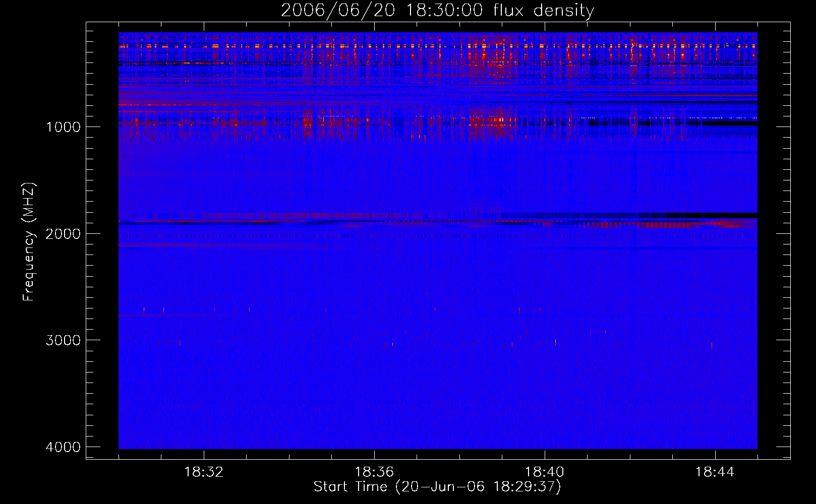This screenshot has width=816, height=504.
Task: Click the 18:36 time tick label
Action: [x=374, y=472]
